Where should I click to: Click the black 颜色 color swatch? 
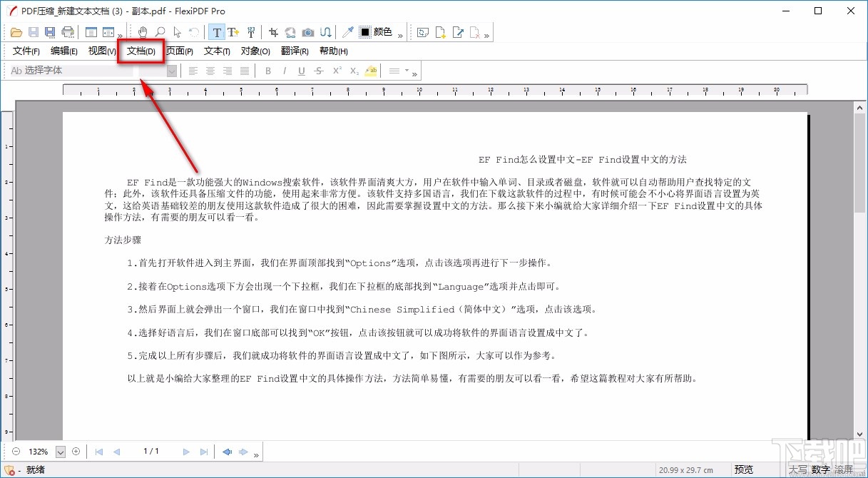[x=365, y=32]
